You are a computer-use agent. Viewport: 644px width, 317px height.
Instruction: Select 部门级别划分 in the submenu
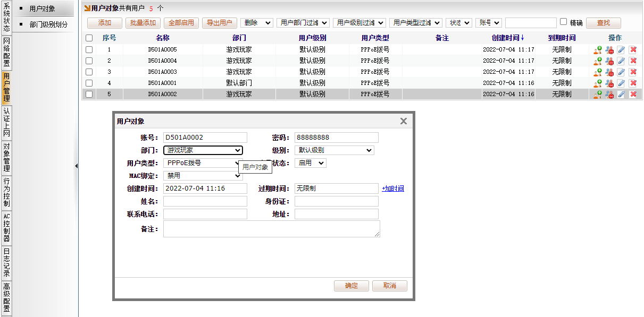pyautogui.click(x=48, y=24)
